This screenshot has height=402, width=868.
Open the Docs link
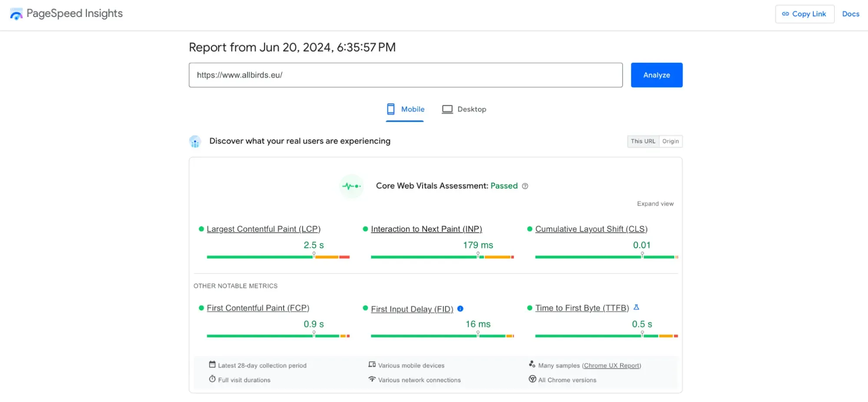851,14
